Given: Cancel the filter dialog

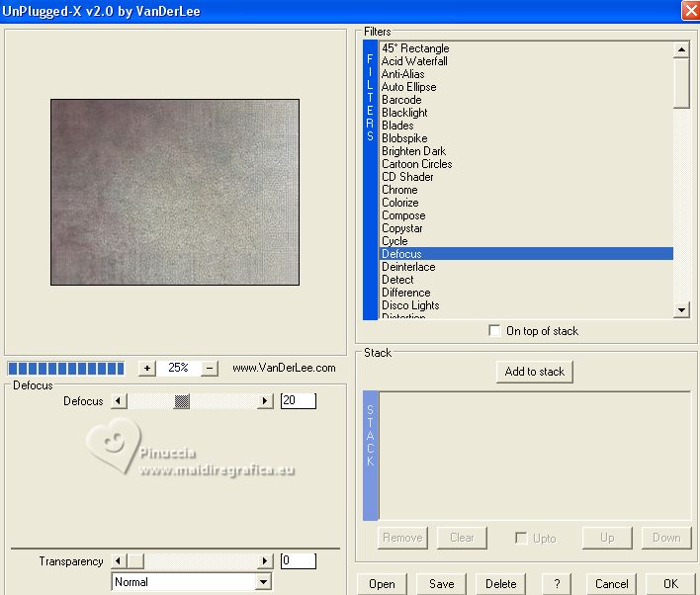Looking at the screenshot, I should [611, 584].
